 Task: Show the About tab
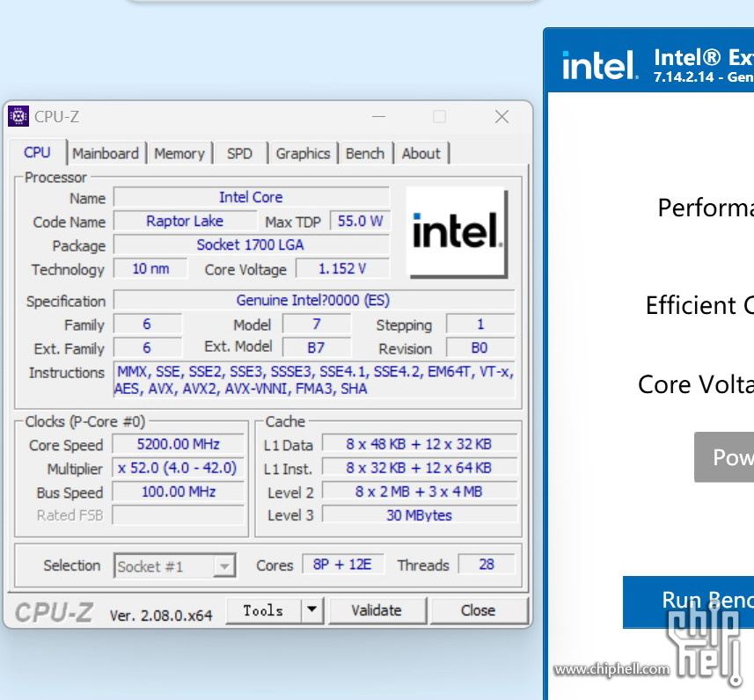tap(421, 153)
